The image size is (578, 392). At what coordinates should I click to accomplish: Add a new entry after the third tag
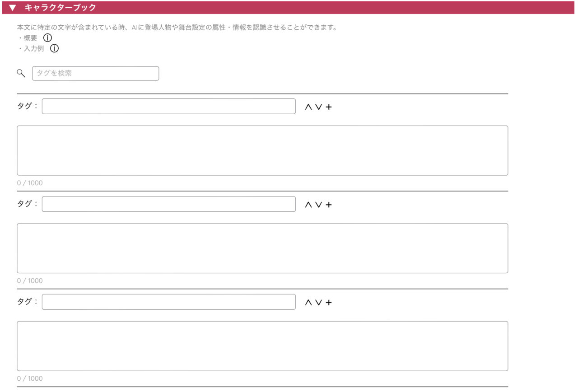(x=329, y=302)
